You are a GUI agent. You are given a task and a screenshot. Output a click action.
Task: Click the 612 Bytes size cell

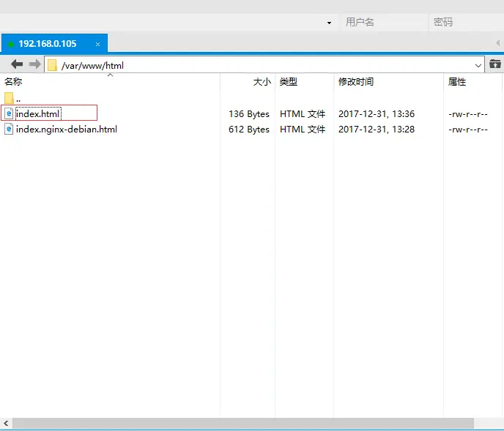click(249, 129)
